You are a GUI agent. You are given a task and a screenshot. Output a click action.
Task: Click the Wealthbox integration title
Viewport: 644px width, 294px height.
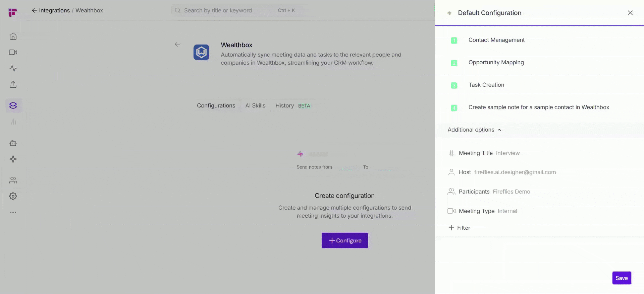(x=236, y=45)
